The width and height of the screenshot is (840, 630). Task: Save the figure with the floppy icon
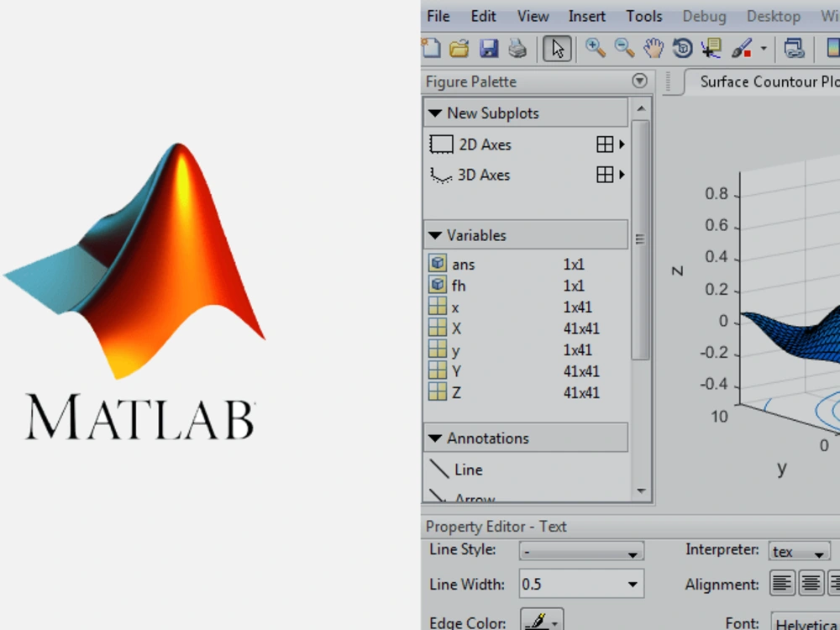tap(489, 49)
